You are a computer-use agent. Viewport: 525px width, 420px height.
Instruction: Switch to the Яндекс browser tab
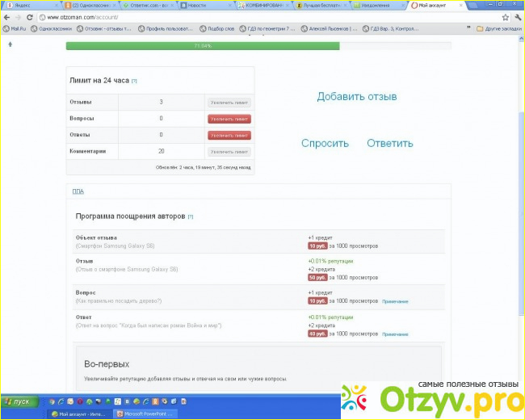(24, 5)
